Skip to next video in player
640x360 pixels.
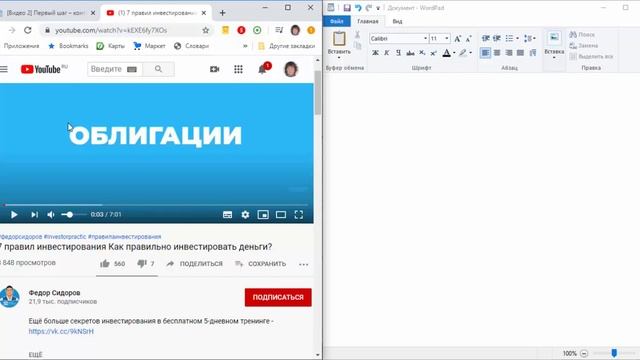[x=34, y=214]
